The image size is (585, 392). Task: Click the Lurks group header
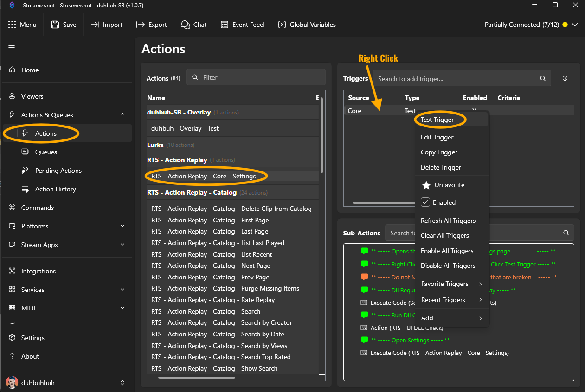pos(232,145)
